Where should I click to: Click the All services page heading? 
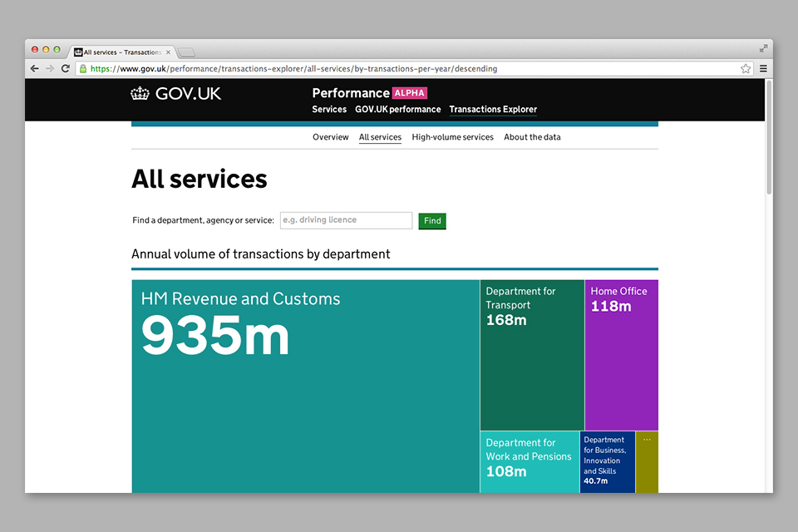(x=199, y=180)
